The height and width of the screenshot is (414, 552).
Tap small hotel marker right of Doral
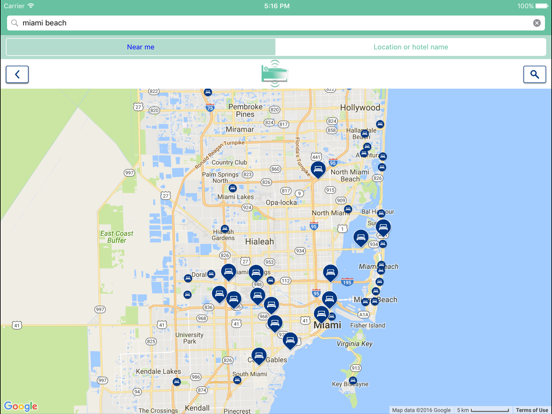coord(211,274)
